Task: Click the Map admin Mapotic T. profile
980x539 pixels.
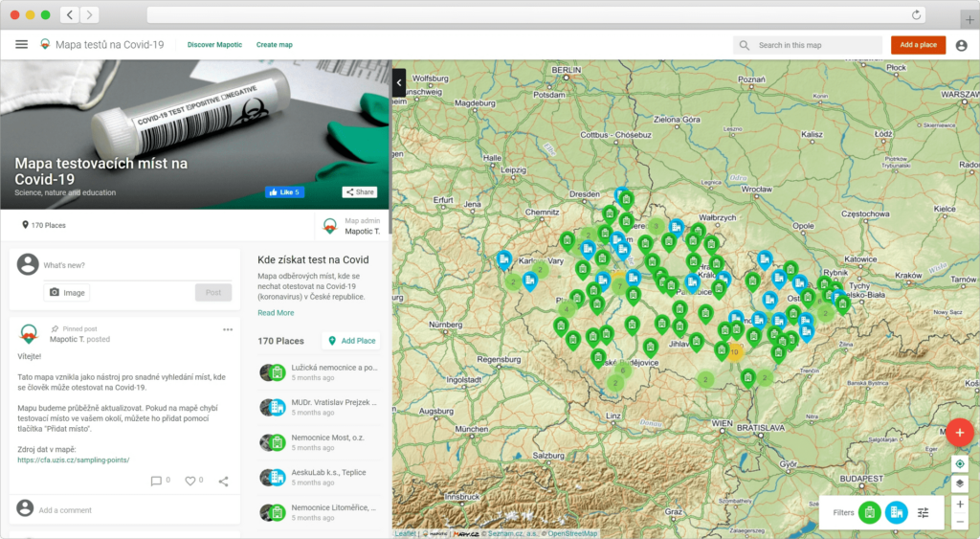Action: tap(351, 226)
